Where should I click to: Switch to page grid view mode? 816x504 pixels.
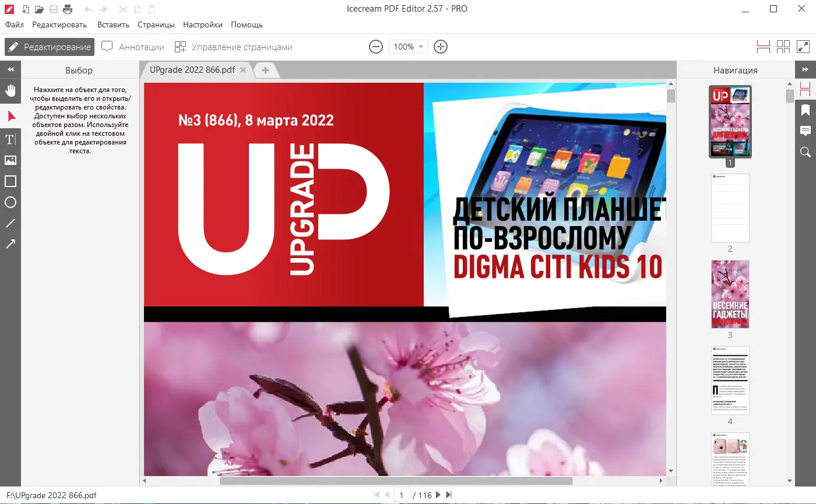tap(783, 47)
